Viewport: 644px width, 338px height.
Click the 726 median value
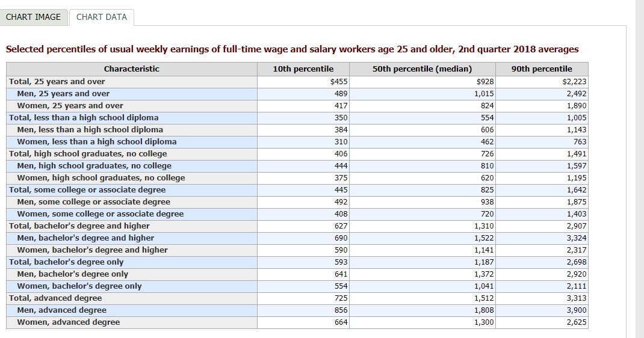tap(487, 154)
